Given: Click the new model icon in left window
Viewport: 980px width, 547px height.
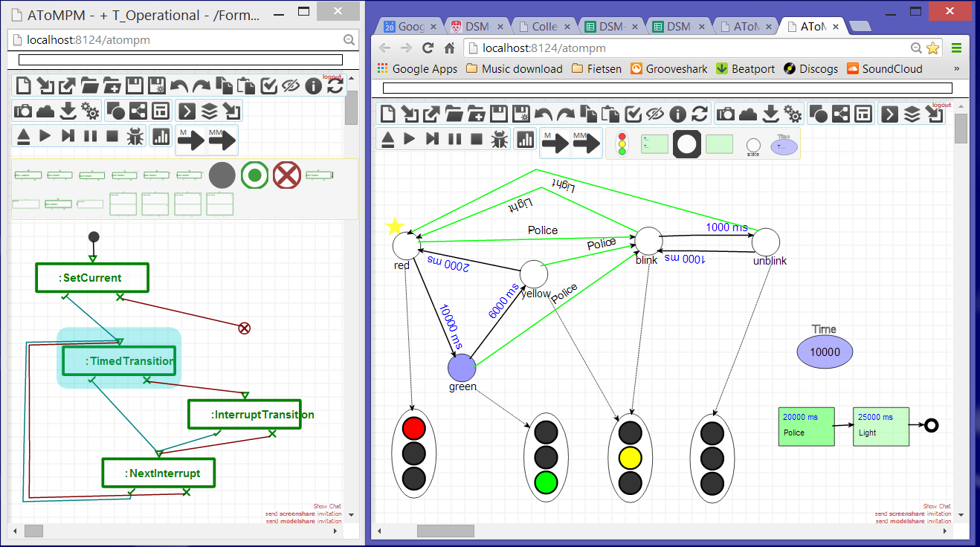Looking at the screenshot, I should 24,86.
